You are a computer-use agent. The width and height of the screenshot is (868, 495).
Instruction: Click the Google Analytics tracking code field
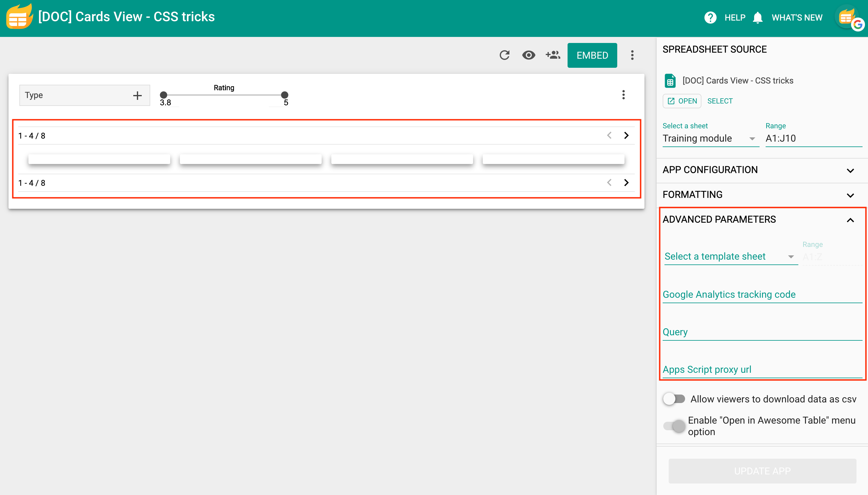pyautogui.click(x=762, y=294)
